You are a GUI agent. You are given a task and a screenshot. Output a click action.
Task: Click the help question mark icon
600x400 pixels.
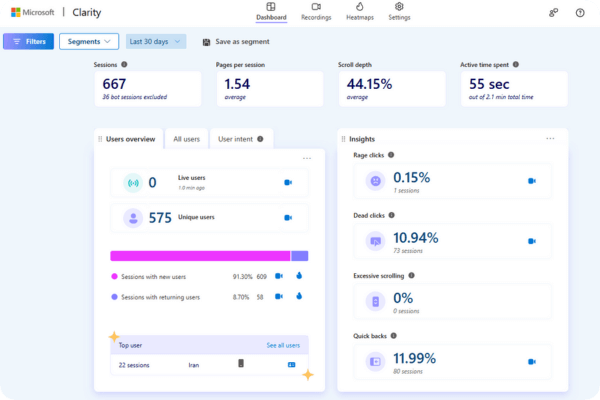point(580,13)
